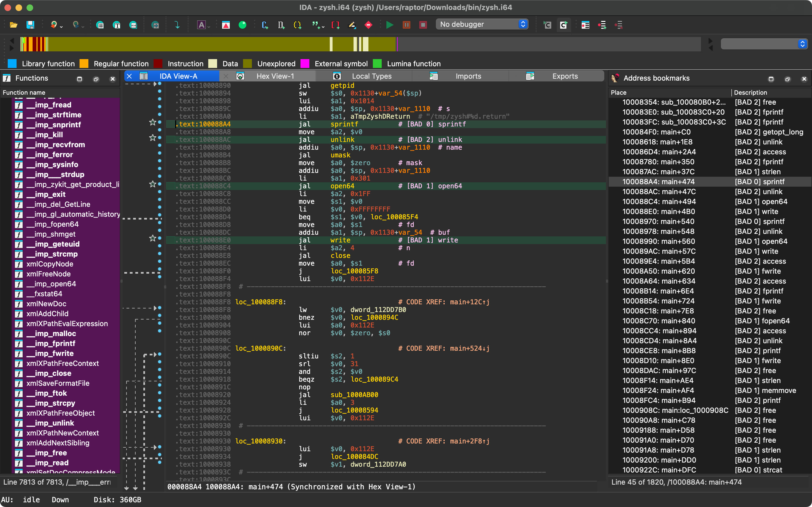Toggle the bookmark star at sprintf line
Viewport: 812px width, 507px height.
tap(153, 122)
